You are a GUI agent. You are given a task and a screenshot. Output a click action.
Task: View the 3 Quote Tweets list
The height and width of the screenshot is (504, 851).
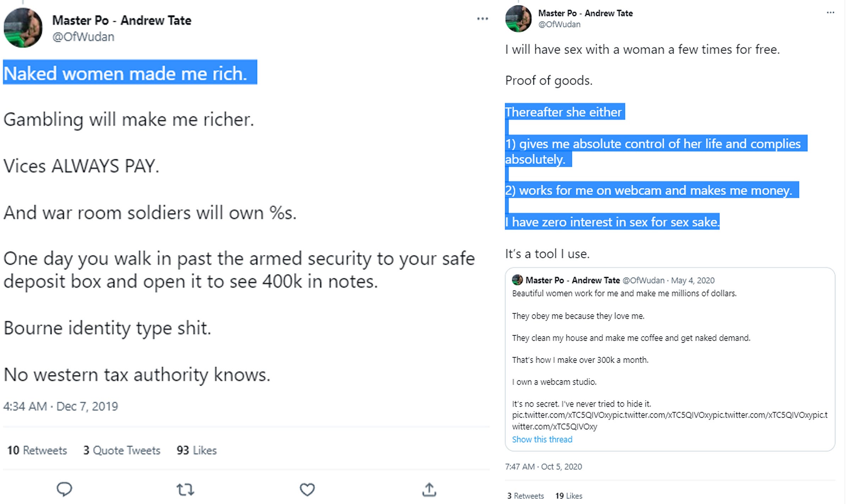122,450
